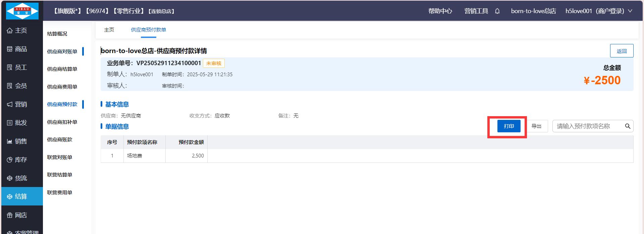Viewport: 644px width, 234px height.
Task: Open the 营销 marketing megaphone icon
Action: click(10, 104)
